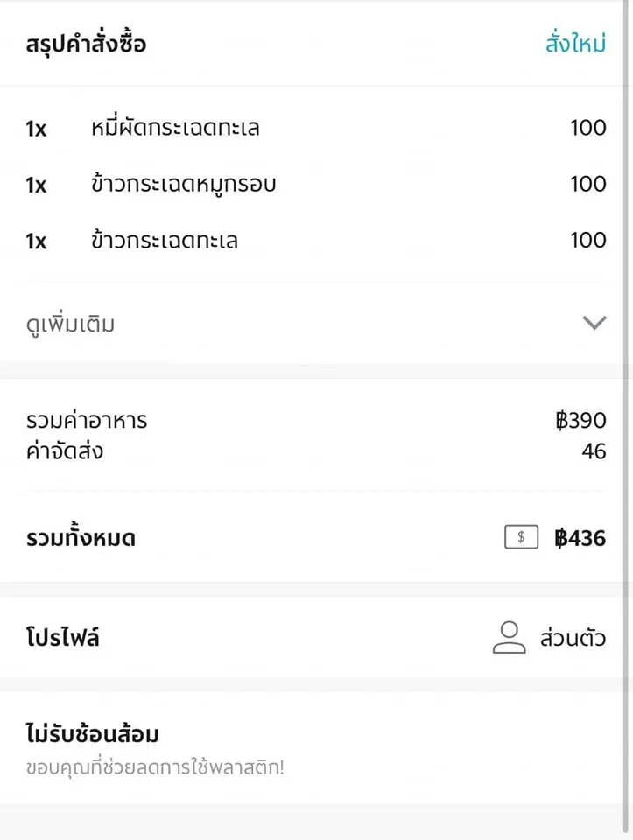The image size is (633, 840).
Task: Click the 1x quantity of ข้าวกระเฉดหมูกรอบ
Action: click(x=36, y=185)
